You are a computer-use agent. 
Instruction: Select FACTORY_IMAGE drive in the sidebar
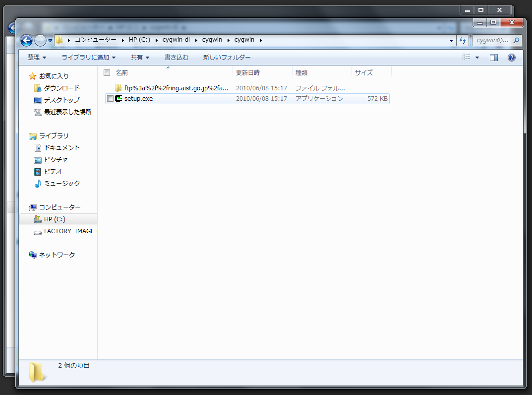pos(68,231)
